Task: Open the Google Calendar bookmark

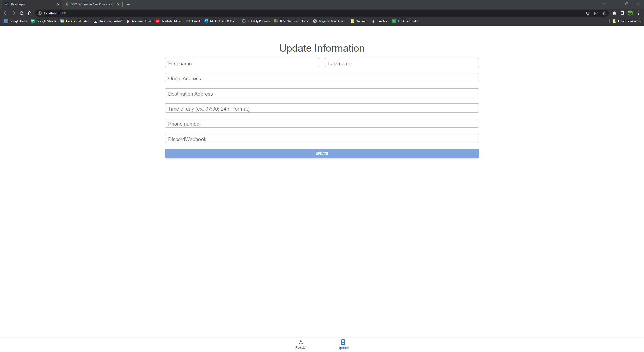Action: [x=74, y=21]
